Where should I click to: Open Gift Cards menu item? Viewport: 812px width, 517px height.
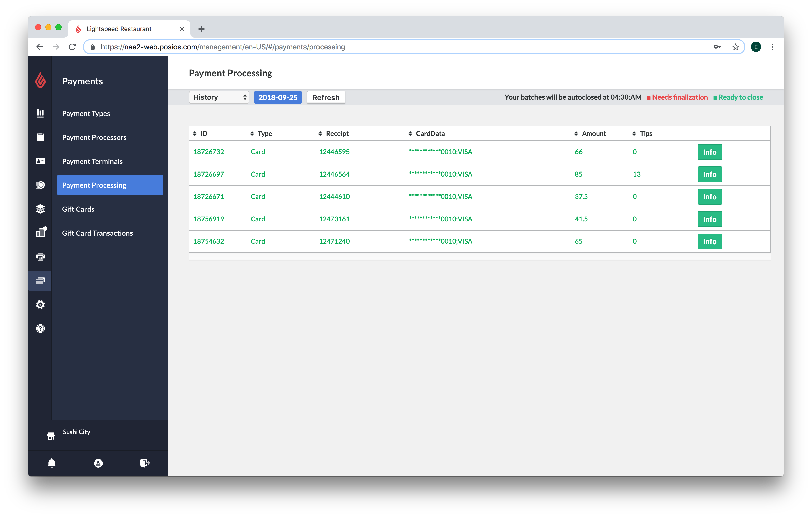coord(78,209)
